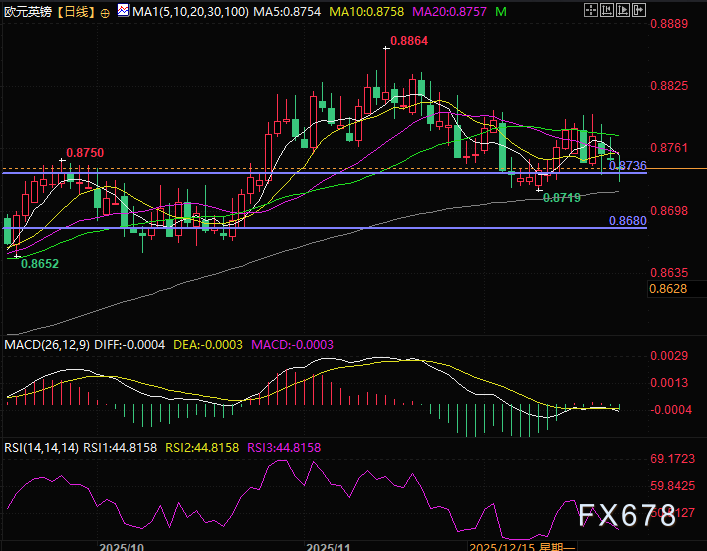Click the small chart icon before MA1
The image size is (707, 551).
click(124, 11)
